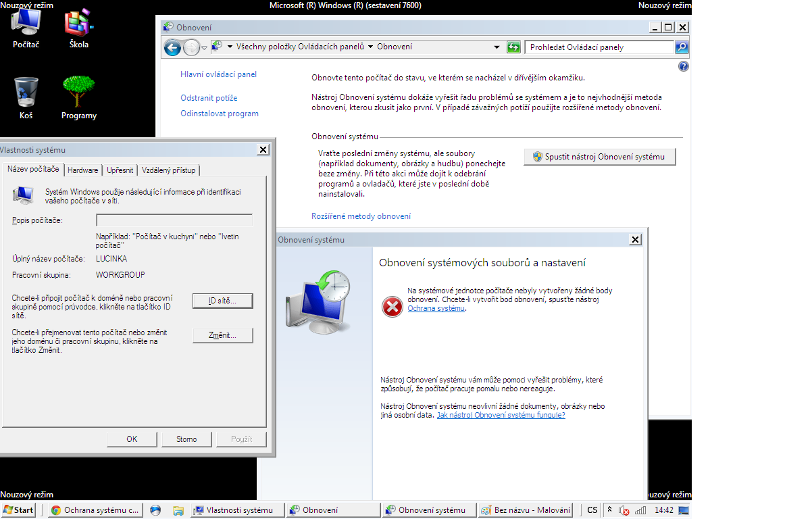Open Jak nástroj Obnovení systému funguje? link
The width and height of the screenshot is (812, 519).
(501, 415)
